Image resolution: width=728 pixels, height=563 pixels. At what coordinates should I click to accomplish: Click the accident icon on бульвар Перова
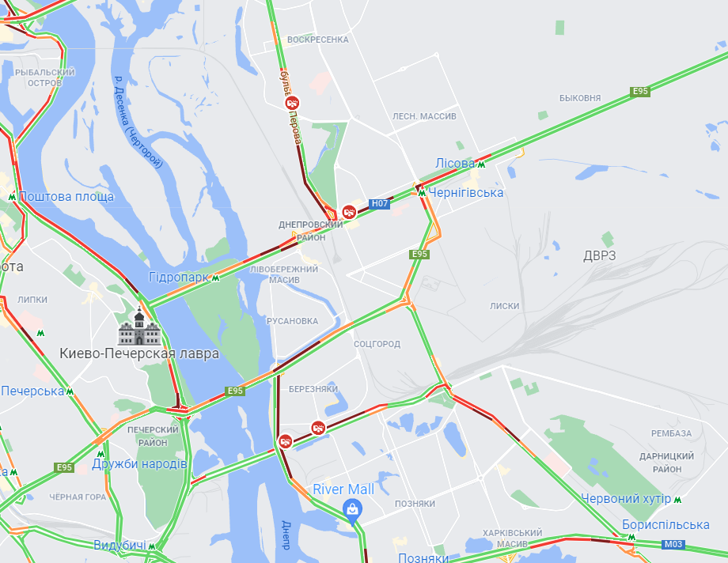pos(292,103)
